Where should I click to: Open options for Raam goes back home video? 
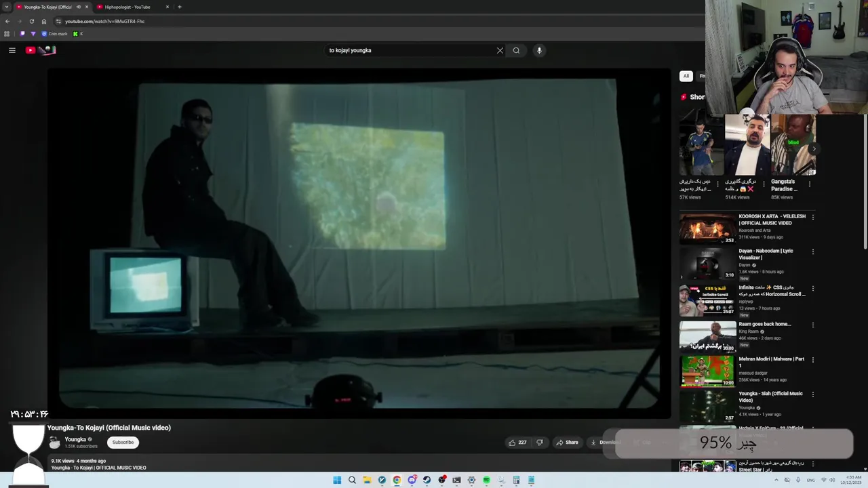point(812,325)
